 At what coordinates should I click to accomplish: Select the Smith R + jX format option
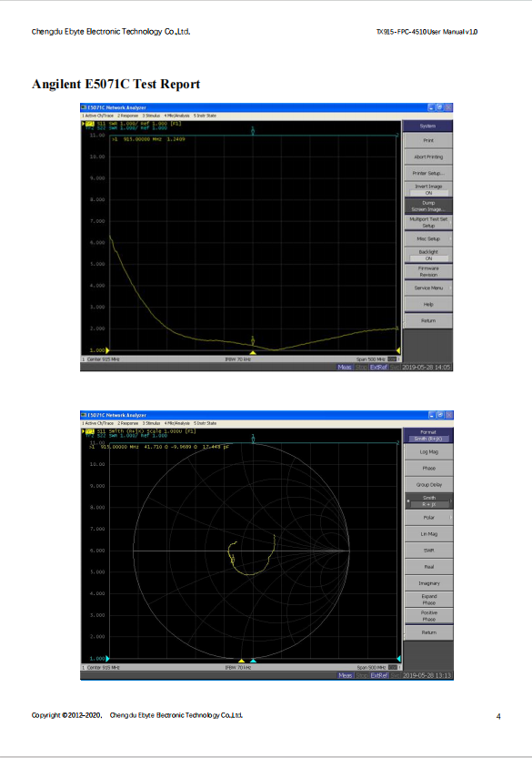[x=428, y=500]
